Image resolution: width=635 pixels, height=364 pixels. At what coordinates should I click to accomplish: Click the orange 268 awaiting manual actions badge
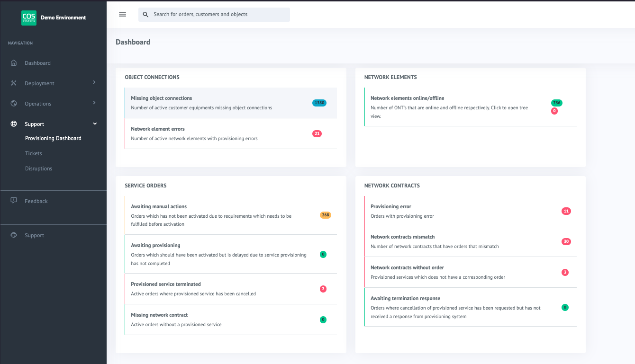tap(325, 215)
